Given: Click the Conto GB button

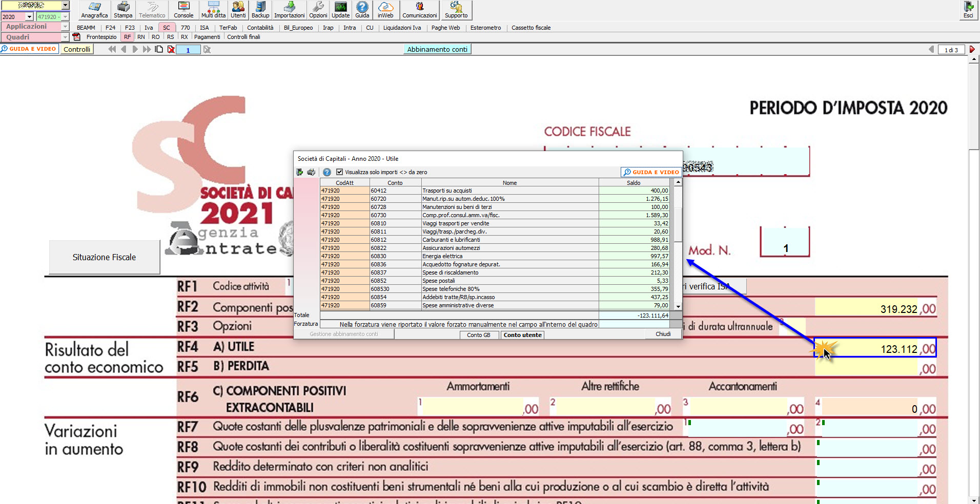Looking at the screenshot, I should [x=479, y=335].
